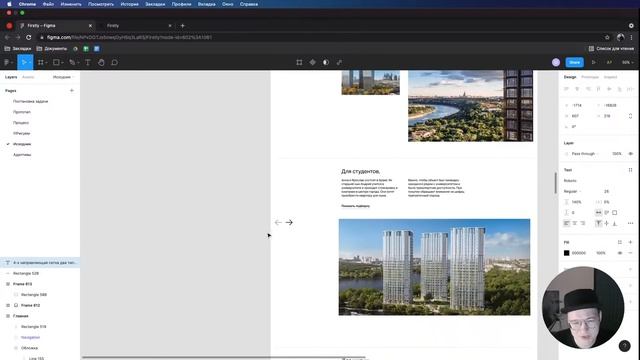Open Move tool options dropdown arrow
Screen dimensions: 640x360
30,63
